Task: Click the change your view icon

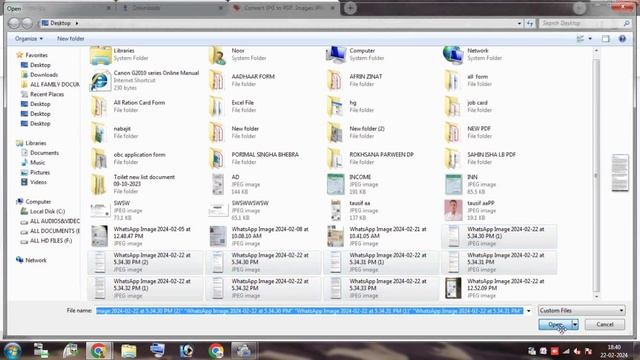Action: point(580,39)
